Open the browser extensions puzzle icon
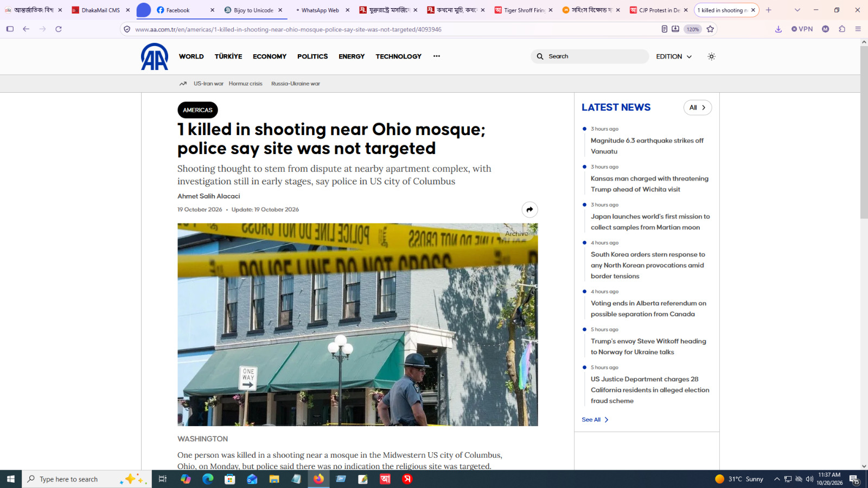The image size is (868, 488). pyautogui.click(x=842, y=29)
